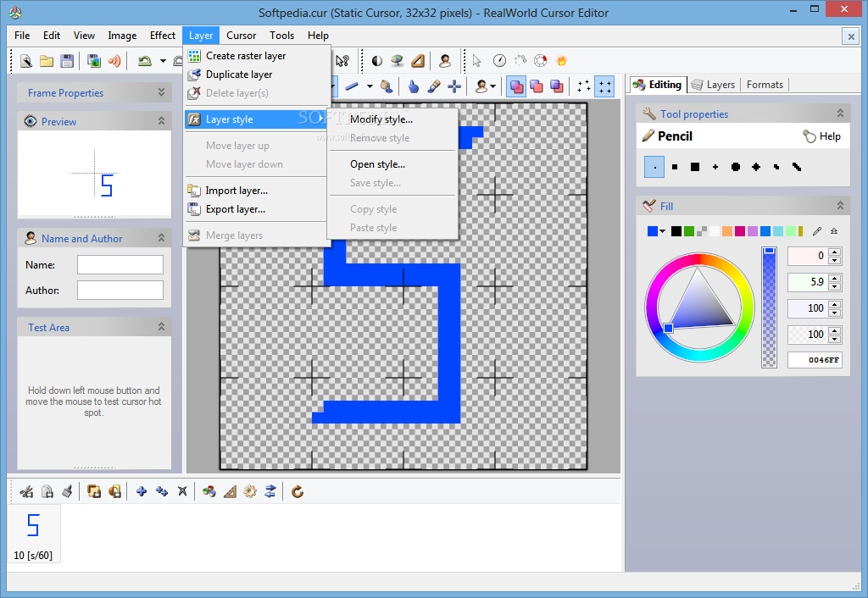Click Modify style... in the submenu

click(x=392, y=119)
